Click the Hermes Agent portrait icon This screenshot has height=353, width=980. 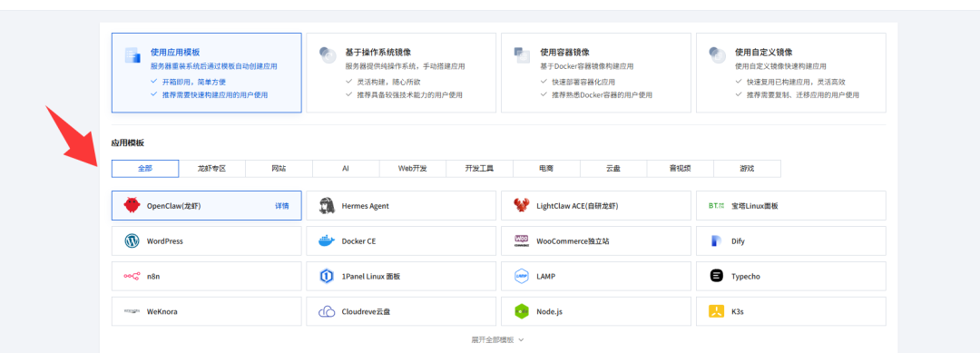[x=327, y=205]
